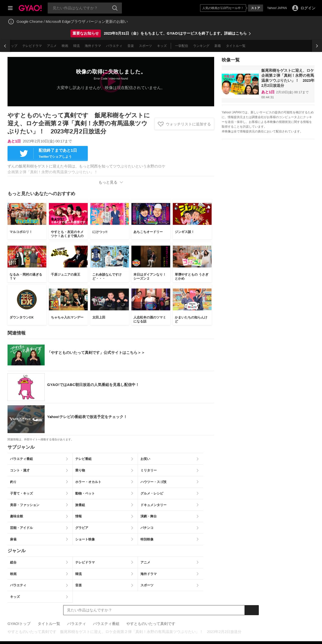Image resolution: width=322 pixels, height=644 pixels.
Task: Open the 海外ドラマ navigation tab
Action: [x=93, y=46]
